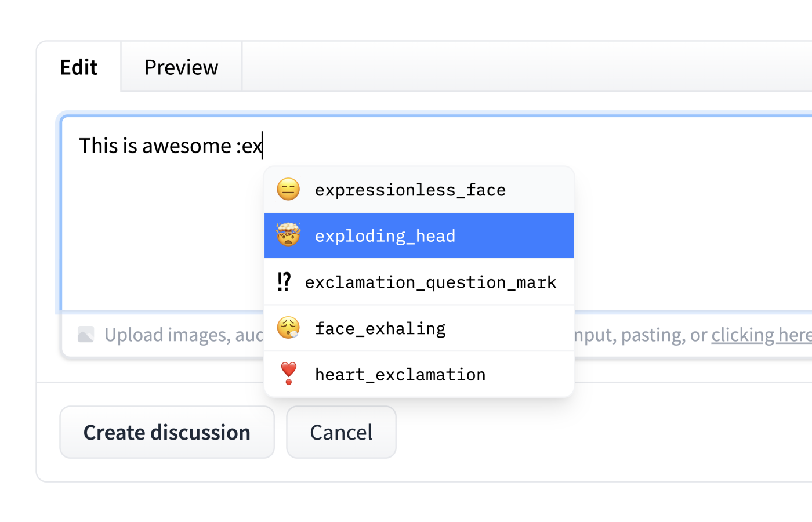The image size is (812, 522).
Task: Click the expressionless face emoji icon
Action: (x=288, y=190)
